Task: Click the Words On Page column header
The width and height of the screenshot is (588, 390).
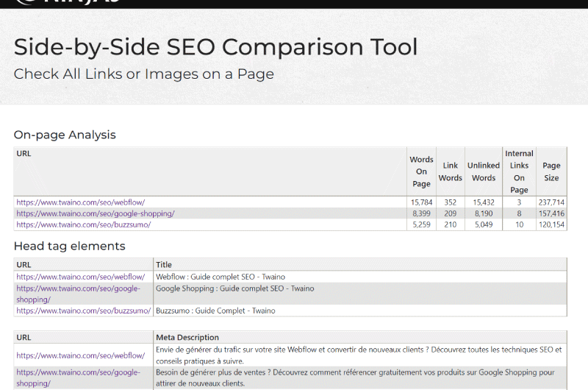Action: [x=421, y=171]
